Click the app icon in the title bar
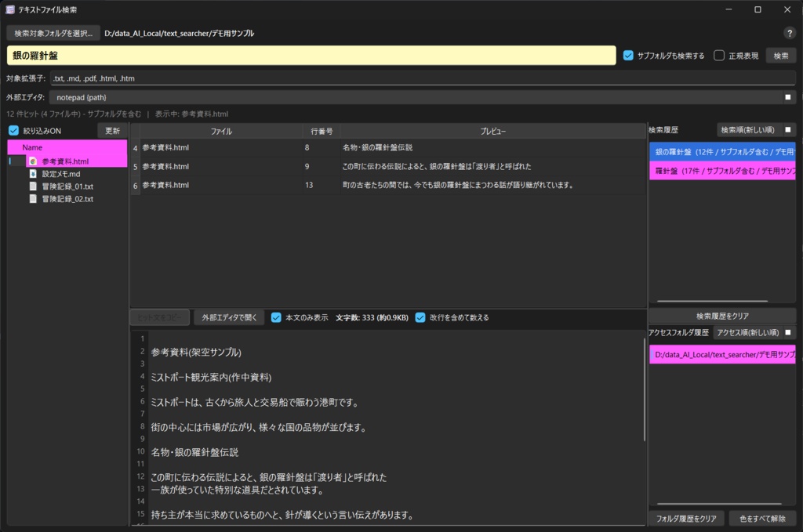 point(9,9)
